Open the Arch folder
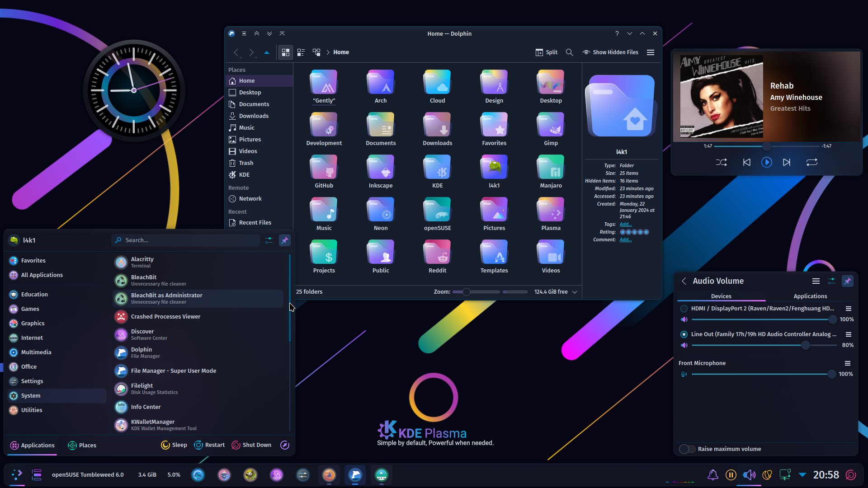The height and width of the screenshot is (488, 868). point(381,87)
